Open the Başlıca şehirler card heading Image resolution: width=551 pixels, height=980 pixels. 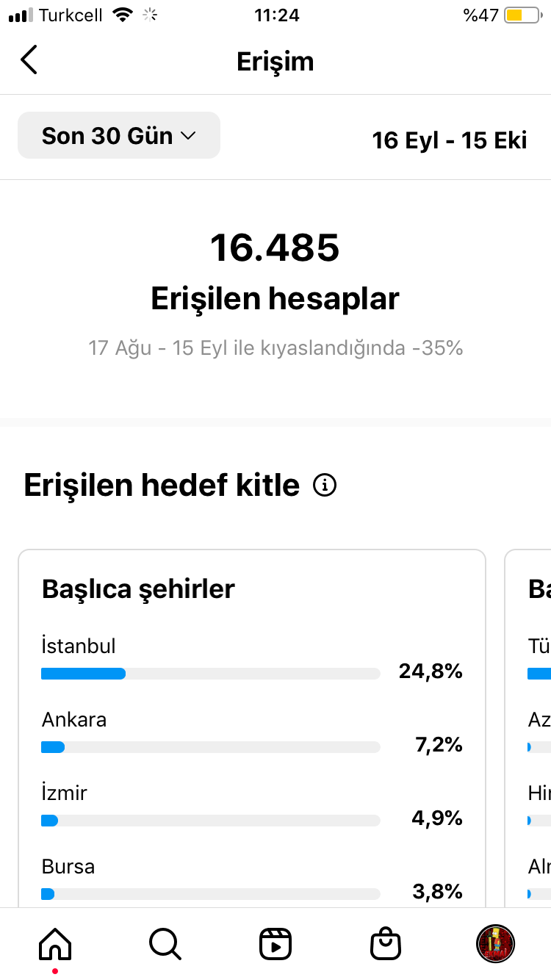click(x=138, y=588)
